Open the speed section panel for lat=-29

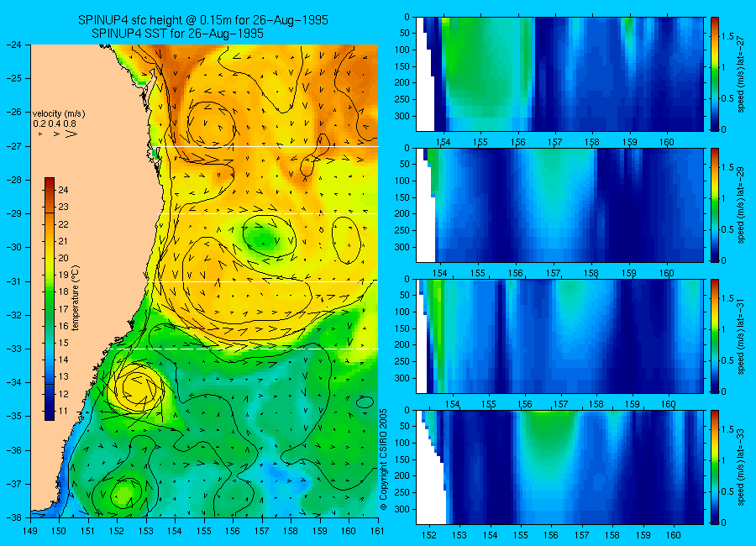[x=559, y=205]
